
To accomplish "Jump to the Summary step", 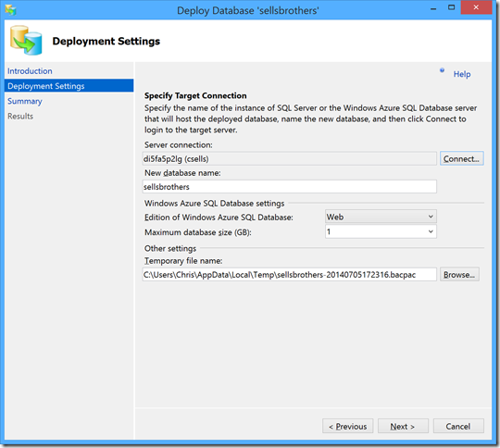I will (x=25, y=101).
